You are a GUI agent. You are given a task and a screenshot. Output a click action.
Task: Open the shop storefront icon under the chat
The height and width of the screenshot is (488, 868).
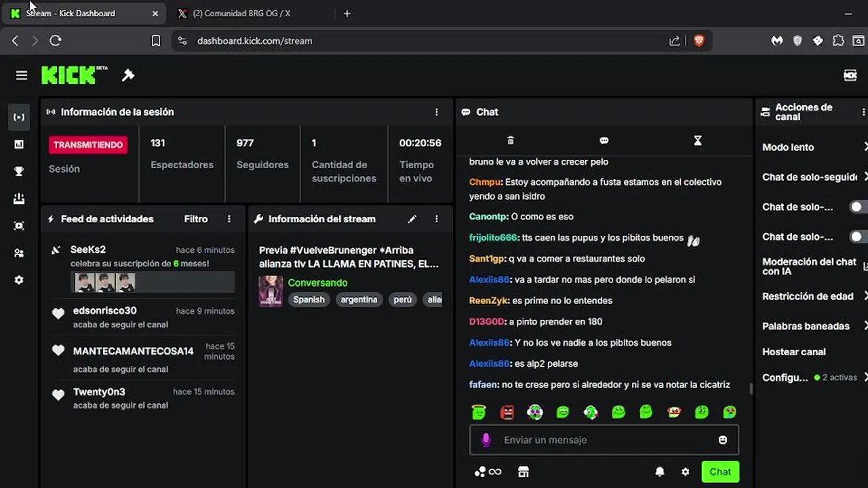coord(523,472)
